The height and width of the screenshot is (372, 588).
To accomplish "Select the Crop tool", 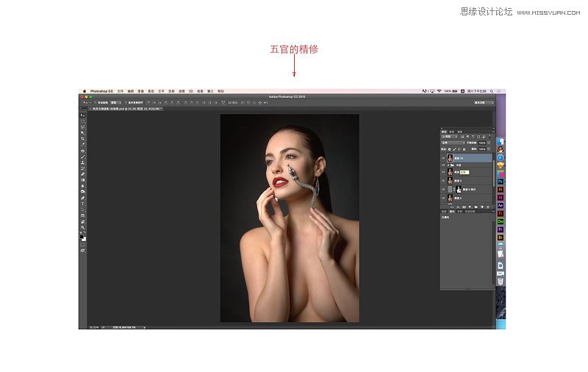I will (x=82, y=138).
